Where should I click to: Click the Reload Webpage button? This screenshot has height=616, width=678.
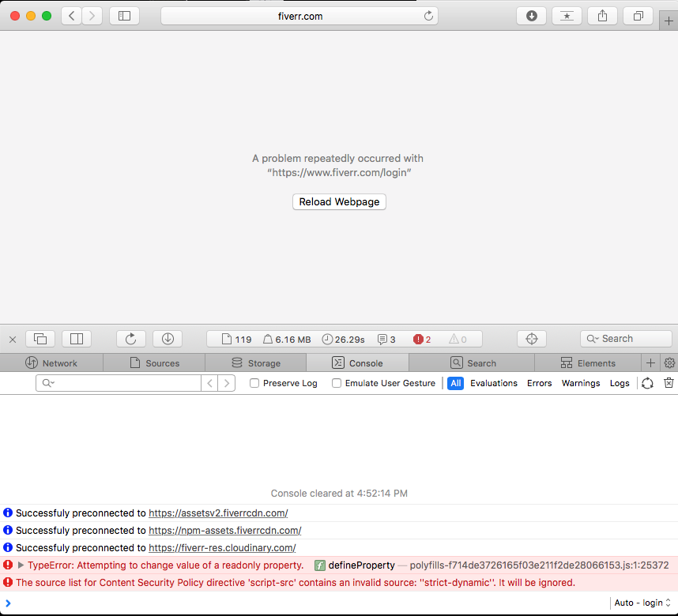[x=339, y=202]
